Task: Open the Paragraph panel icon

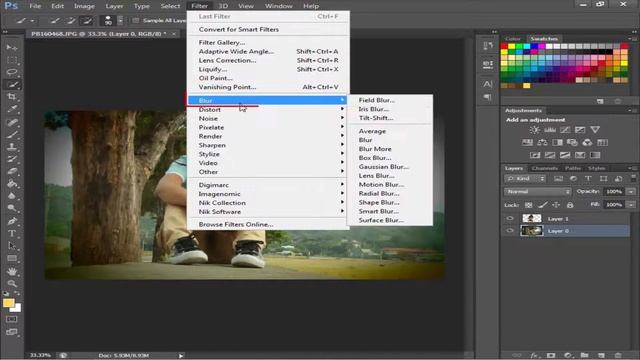Action: pos(488,97)
